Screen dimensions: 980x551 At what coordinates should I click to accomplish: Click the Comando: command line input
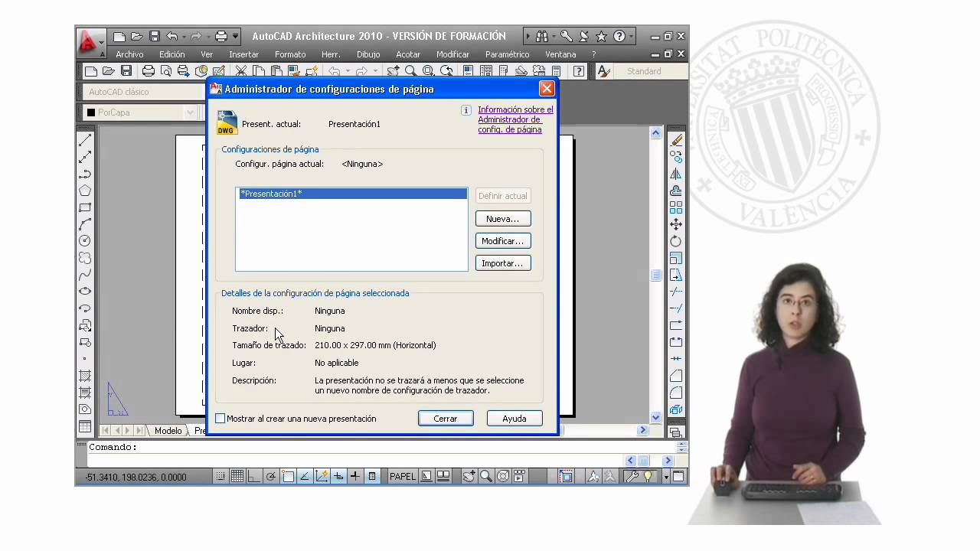pos(381,447)
